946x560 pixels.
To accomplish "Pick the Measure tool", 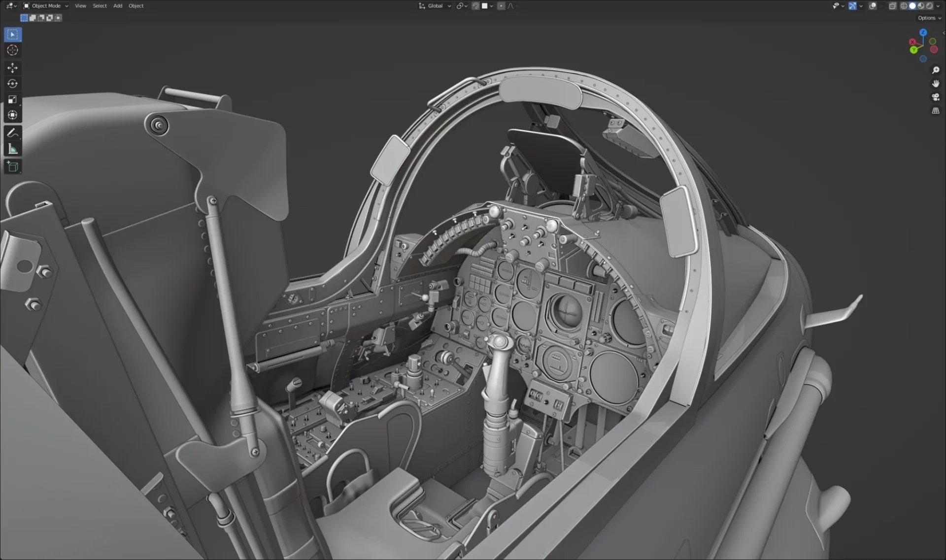I will click(x=13, y=149).
